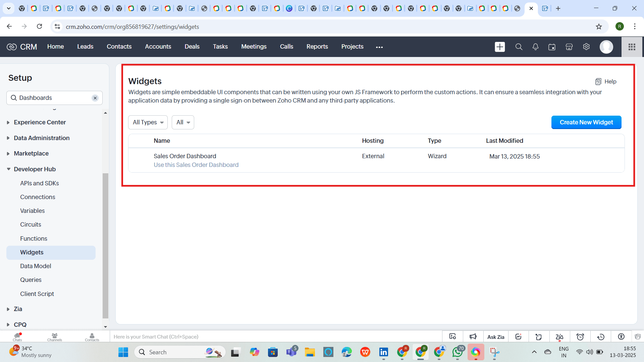Click the Smart Chat input bar
This screenshot has width=644, height=362.
pos(275,337)
